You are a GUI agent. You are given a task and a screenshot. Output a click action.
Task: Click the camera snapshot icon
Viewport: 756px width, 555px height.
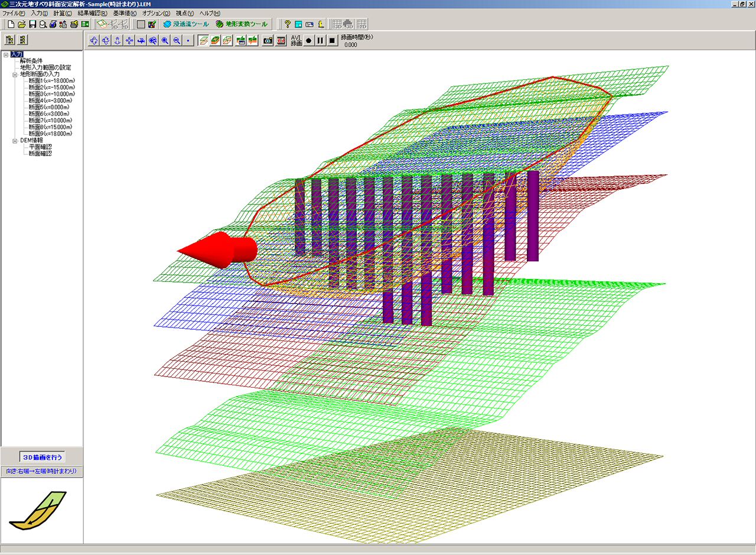268,40
